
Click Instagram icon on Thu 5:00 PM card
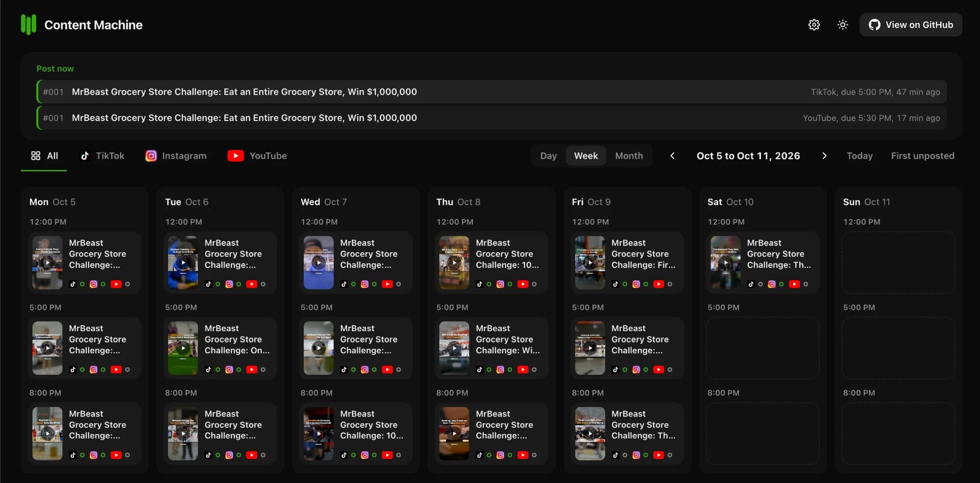click(x=500, y=370)
